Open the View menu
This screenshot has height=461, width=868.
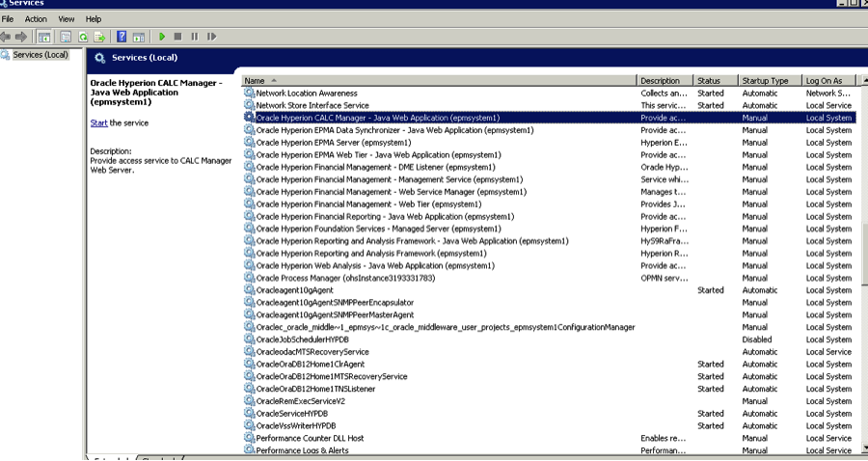click(x=66, y=19)
